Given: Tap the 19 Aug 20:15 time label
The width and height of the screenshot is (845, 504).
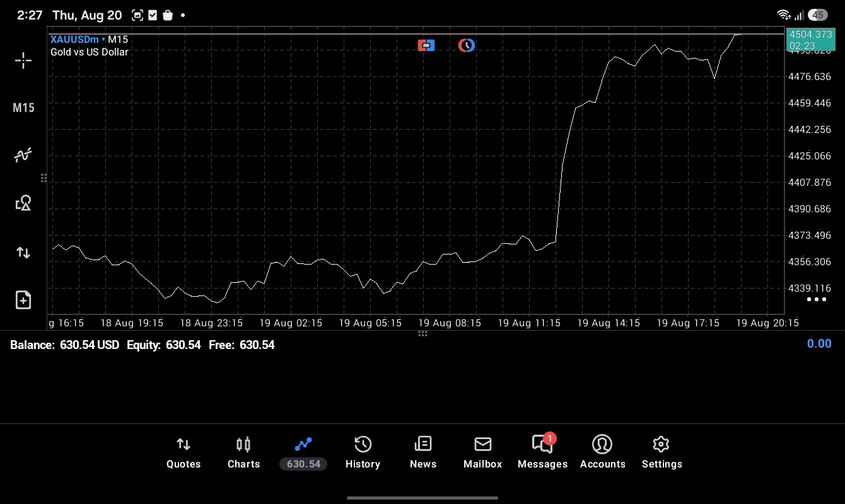Looking at the screenshot, I should coord(767,323).
